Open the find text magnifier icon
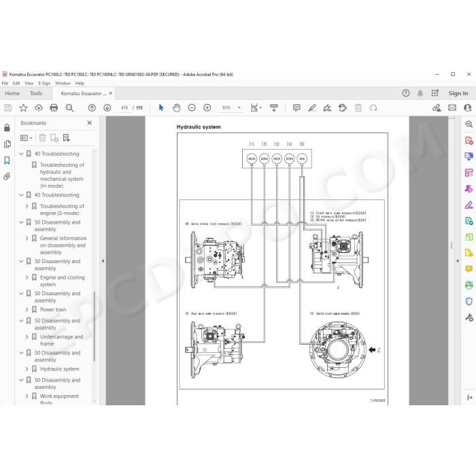The image size is (476, 476). coord(69,107)
